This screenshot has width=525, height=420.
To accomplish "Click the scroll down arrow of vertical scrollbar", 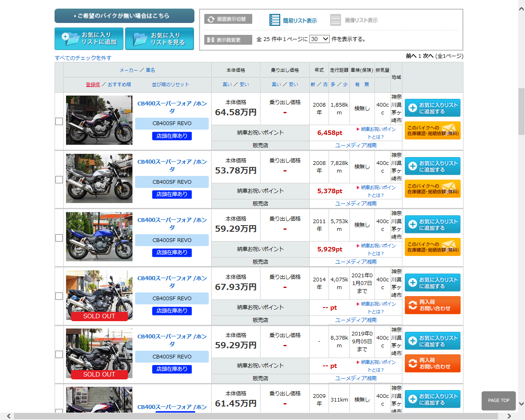I will point(521,404).
